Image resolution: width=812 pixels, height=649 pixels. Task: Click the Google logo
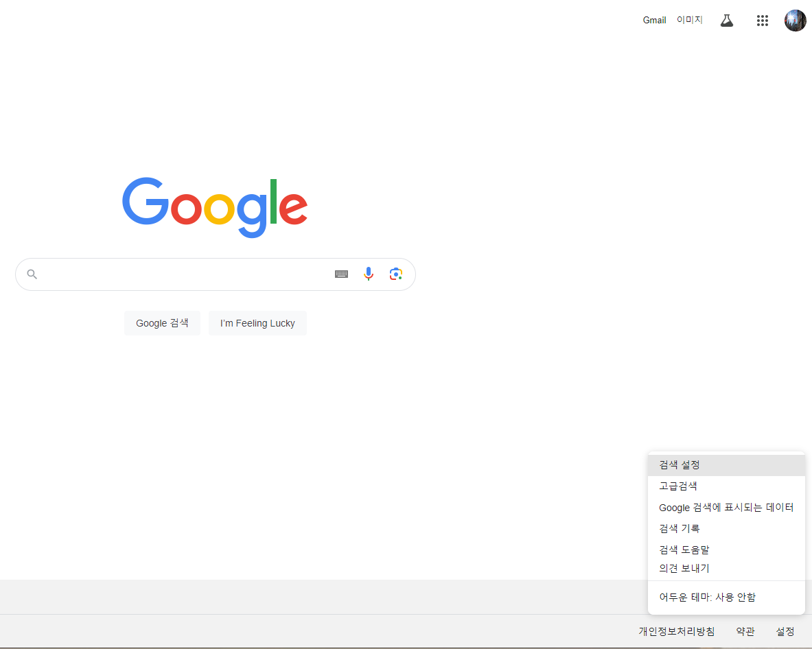pyautogui.click(x=215, y=207)
